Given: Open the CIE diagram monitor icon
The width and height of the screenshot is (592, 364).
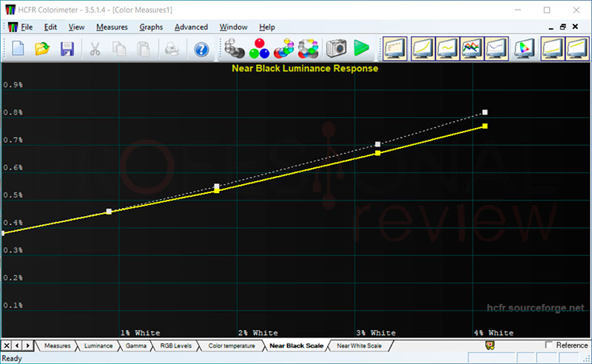Looking at the screenshot, I should point(525,48).
